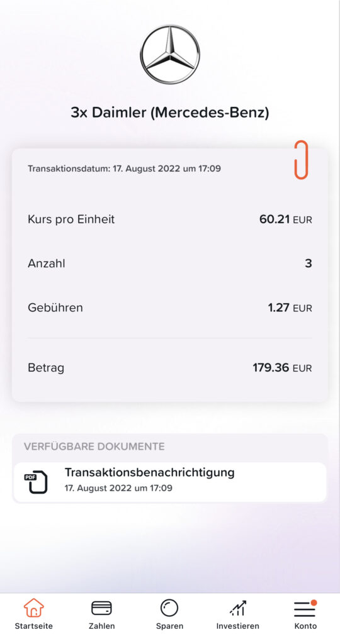Tap the Gebühren 1.27 EUR row
Viewport: 340px width, 644px height.
(x=170, y=308)
